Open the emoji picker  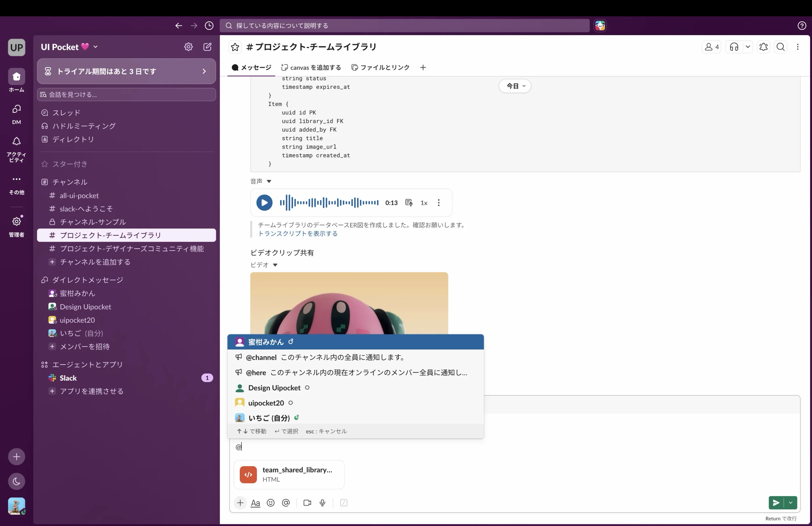point(271,503)
